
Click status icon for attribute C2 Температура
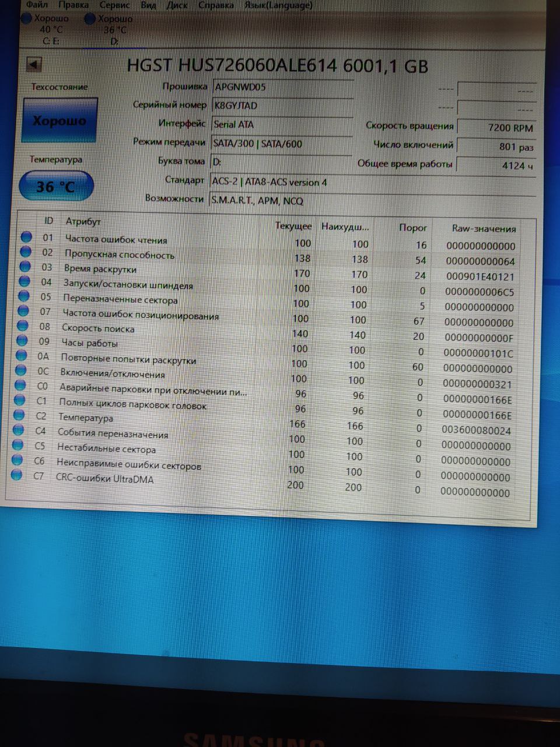tap(19, 416)
